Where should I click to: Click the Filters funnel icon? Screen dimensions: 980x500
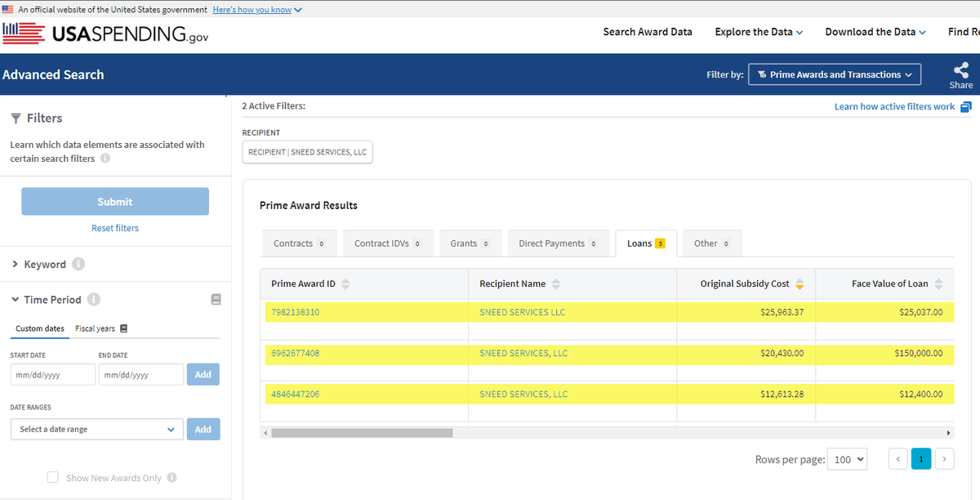16,118
